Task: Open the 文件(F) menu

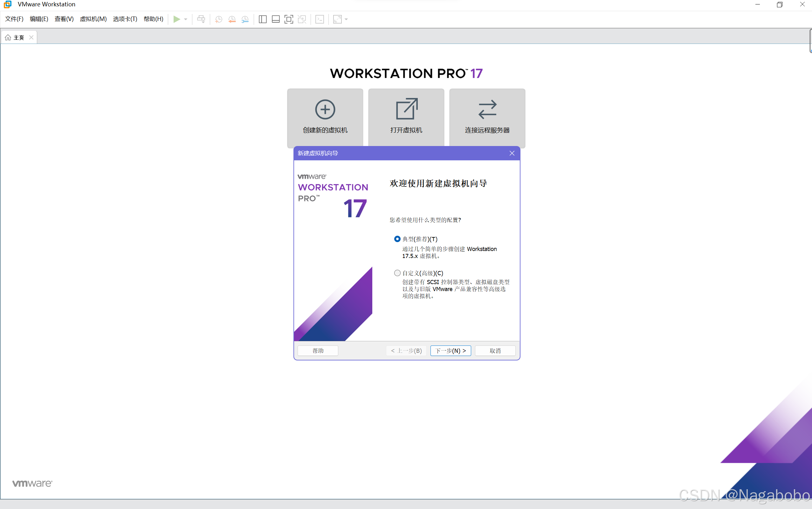Action: (14, 19)
